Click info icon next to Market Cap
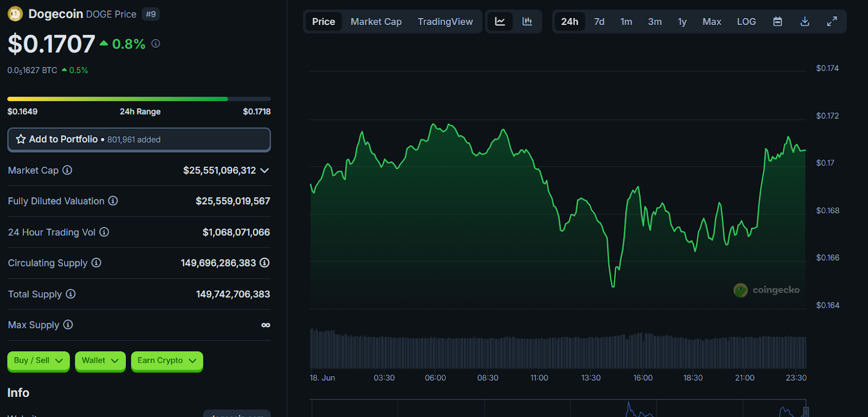 point(67,170)
